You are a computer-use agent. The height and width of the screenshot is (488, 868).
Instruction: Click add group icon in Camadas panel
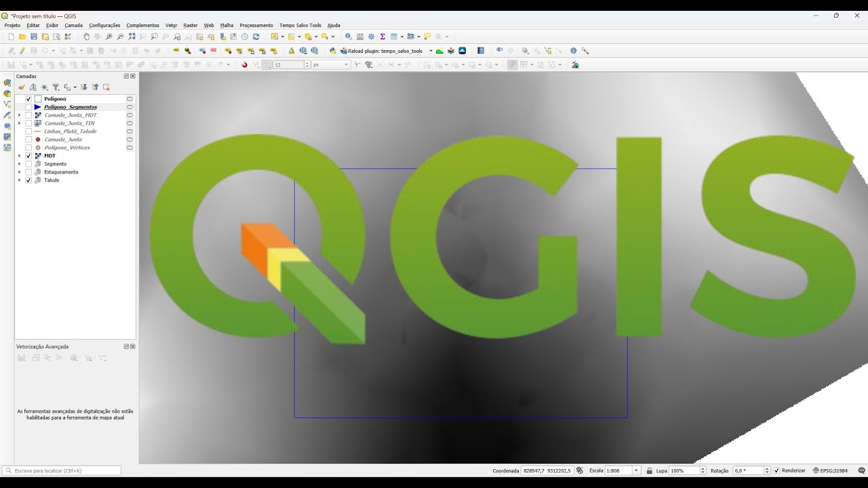[x=33, y=87]
